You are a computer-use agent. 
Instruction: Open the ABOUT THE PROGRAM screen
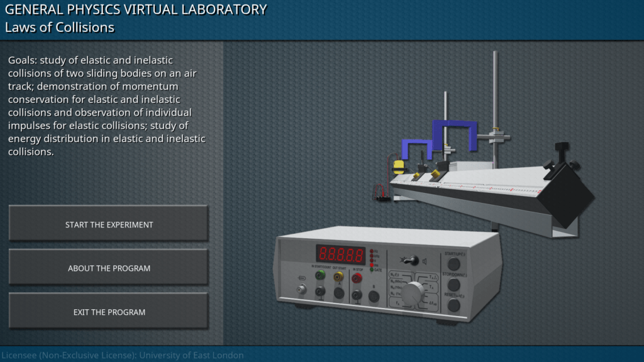coord(108,268)
